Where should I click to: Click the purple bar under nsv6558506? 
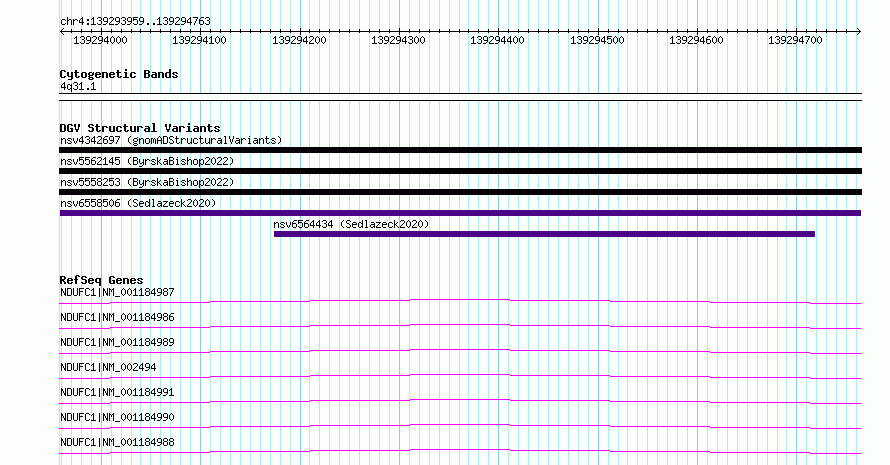(x=460, y=213)
